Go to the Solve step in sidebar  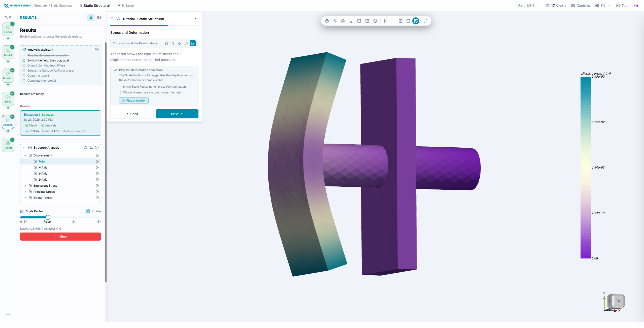coord(8,99)
